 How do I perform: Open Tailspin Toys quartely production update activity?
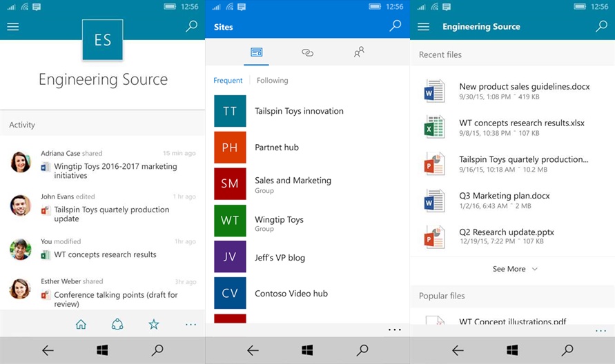[111, 214]
